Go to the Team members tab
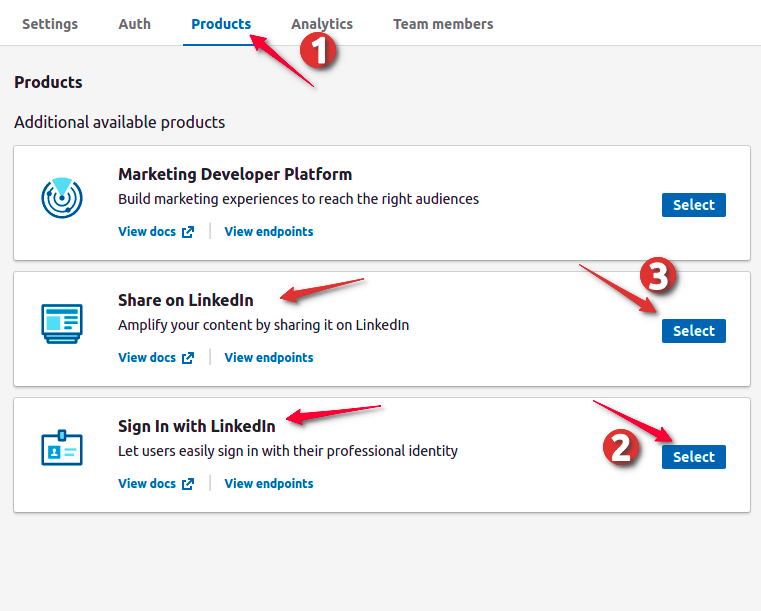 coord(443,24)
